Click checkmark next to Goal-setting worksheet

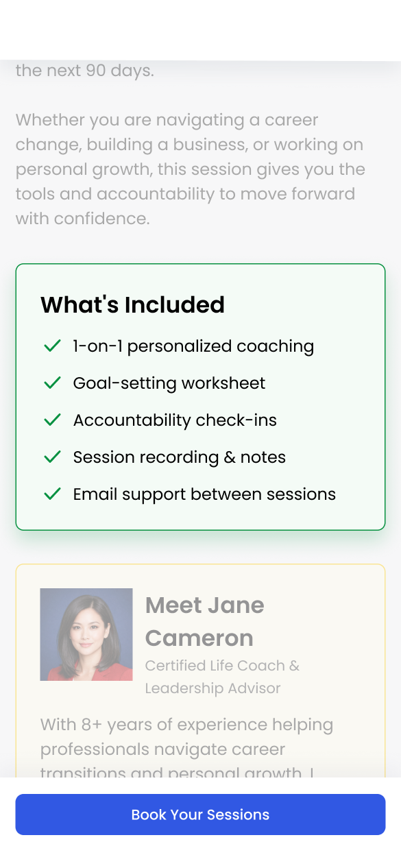click(x=53, y=383)
